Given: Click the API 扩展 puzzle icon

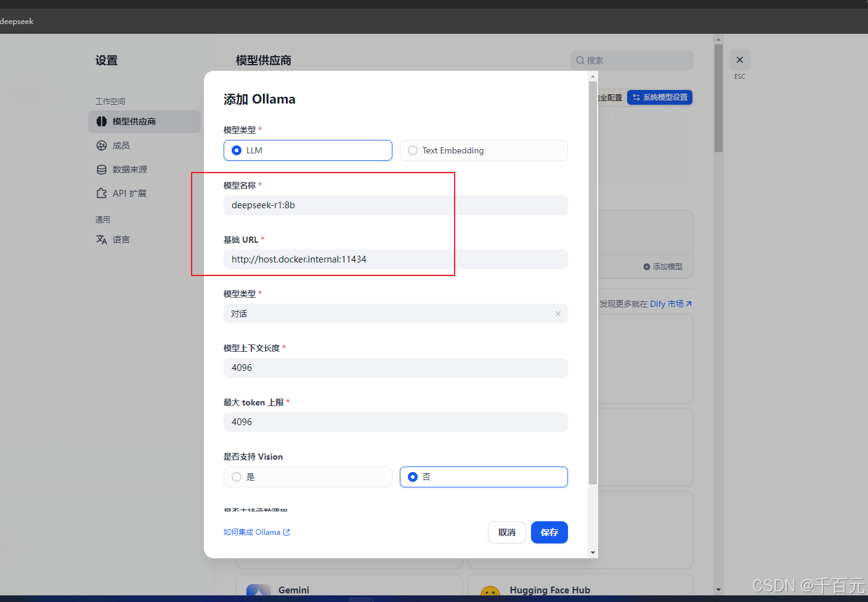Looking at the screenshot, I should (x=102, y=193).
